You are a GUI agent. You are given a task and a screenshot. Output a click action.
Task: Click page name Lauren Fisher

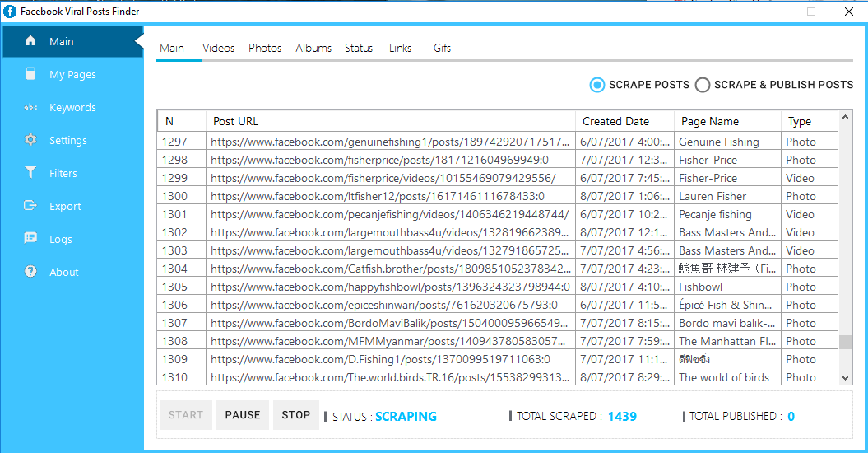[713, 196]
